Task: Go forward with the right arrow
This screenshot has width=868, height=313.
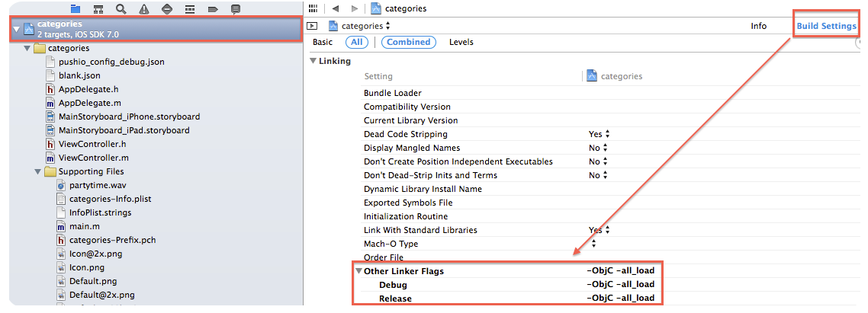Action: [x=355, y=8]
